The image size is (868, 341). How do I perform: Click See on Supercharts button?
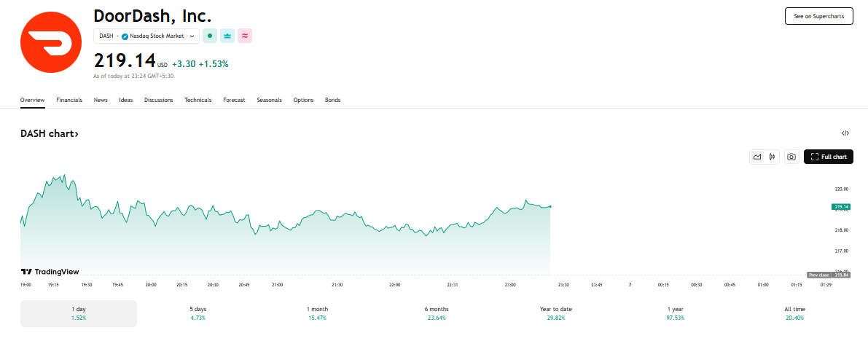click(x=818, y=16)
